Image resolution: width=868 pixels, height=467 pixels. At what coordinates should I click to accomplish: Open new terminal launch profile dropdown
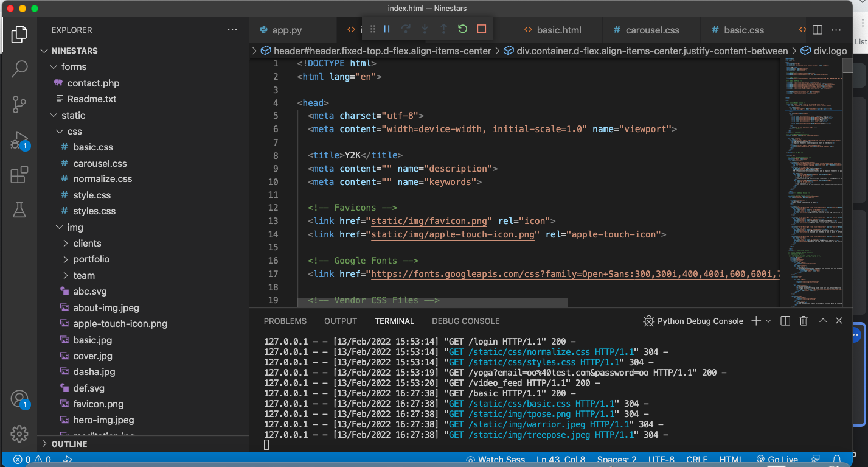click(x=768, y=321)
